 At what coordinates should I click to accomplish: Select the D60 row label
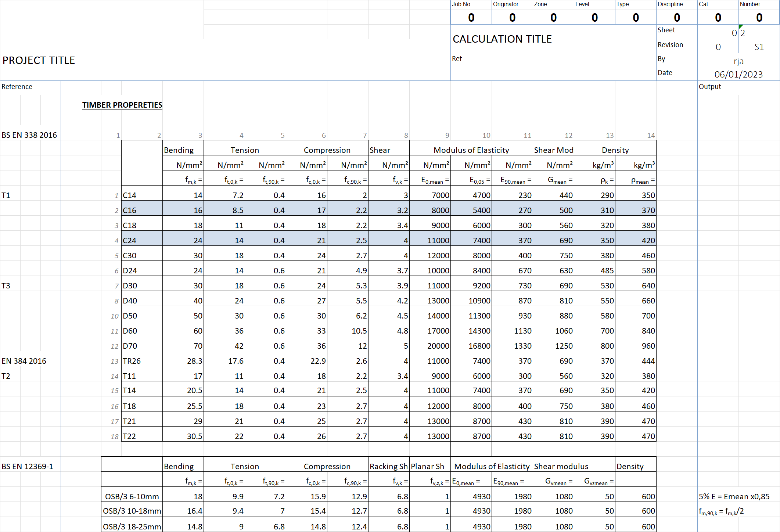[142, 331]
